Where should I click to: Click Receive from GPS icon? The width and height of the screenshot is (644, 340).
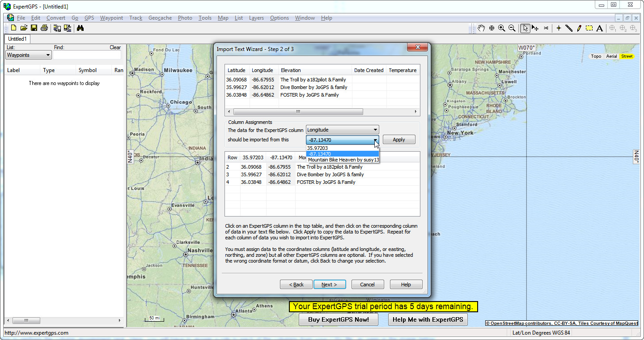pos(57,28)
